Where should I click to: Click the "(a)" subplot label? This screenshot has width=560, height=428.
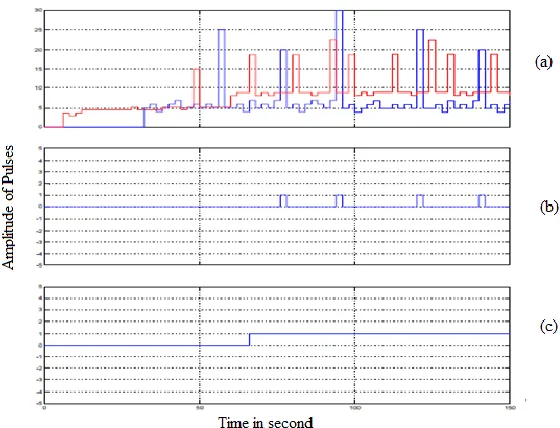[543, 62]
